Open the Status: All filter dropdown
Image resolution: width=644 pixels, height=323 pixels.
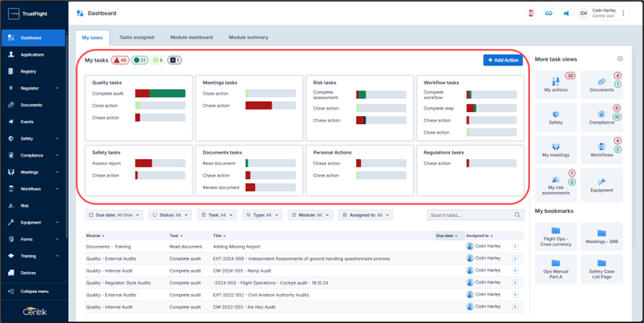170,215
